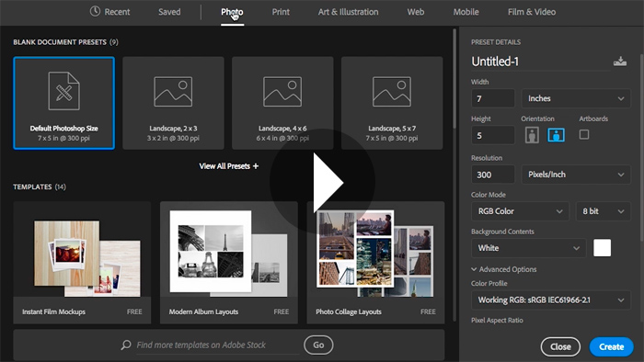Select Landscape, 2 x 3 preset
This screenshot has width=644, height=362.
pyautogui.click(x=173, y=103)
